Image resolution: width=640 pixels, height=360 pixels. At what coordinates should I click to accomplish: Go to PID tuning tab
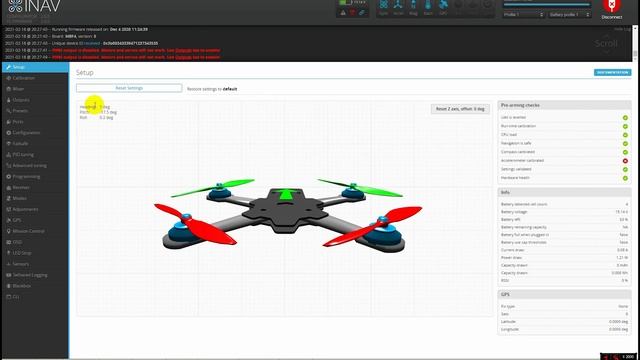click(x=35, y=155)
